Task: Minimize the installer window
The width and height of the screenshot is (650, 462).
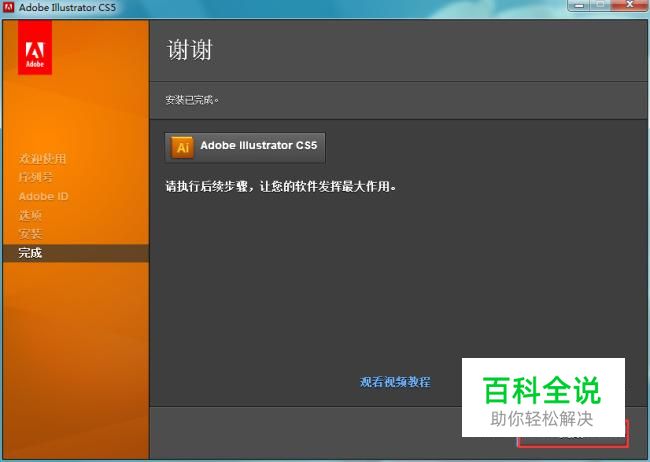Action: (x=580, y=5)
